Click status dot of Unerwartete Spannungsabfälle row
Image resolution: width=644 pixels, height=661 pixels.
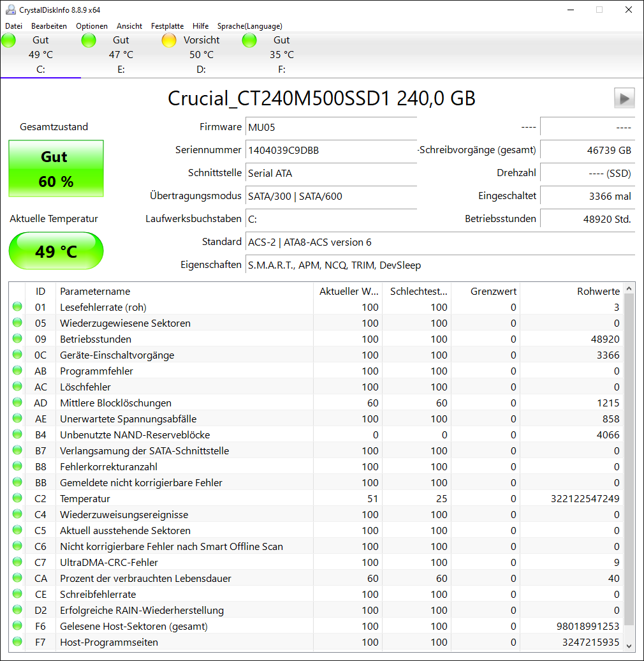point(17,418)
